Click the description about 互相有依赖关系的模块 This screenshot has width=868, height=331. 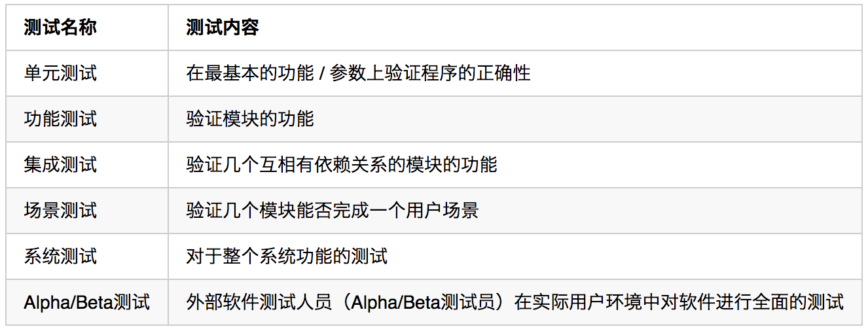[x=342, y=165]
